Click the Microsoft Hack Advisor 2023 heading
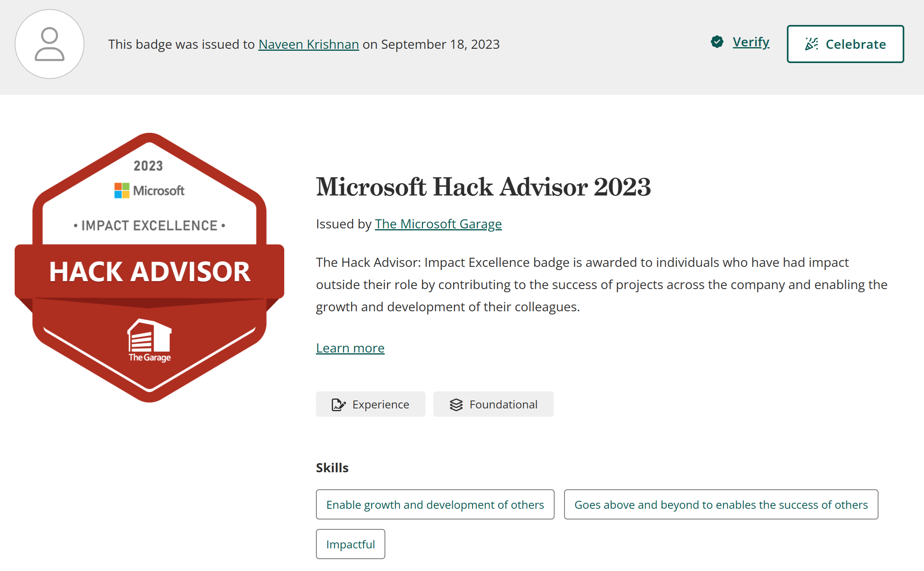This screenshot has height=571, width=924. click(483, 187)
